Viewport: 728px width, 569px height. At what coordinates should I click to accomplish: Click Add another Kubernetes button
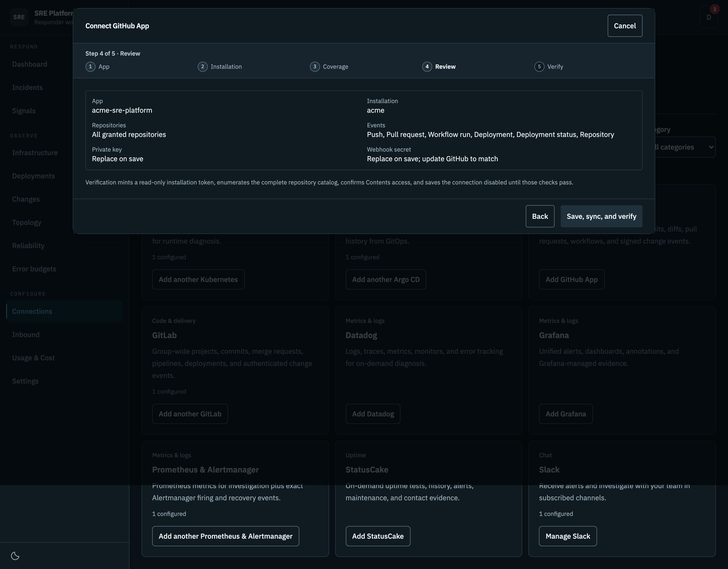pyautogui.click(x=198, y=279)
